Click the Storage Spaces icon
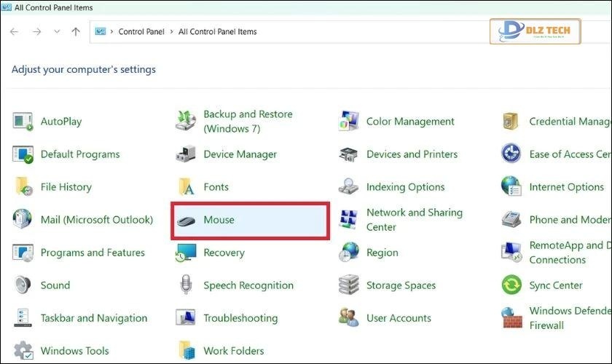 pyautogui.click(x=348, y=285)
